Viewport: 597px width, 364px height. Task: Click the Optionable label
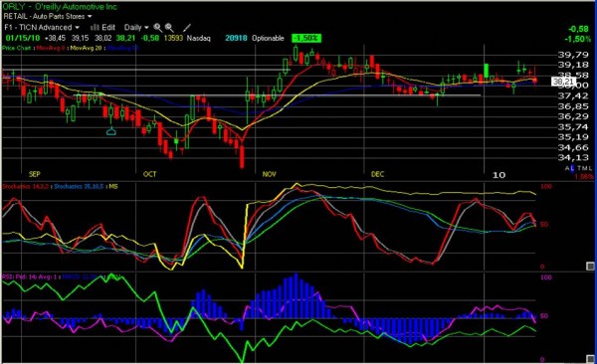268,38
